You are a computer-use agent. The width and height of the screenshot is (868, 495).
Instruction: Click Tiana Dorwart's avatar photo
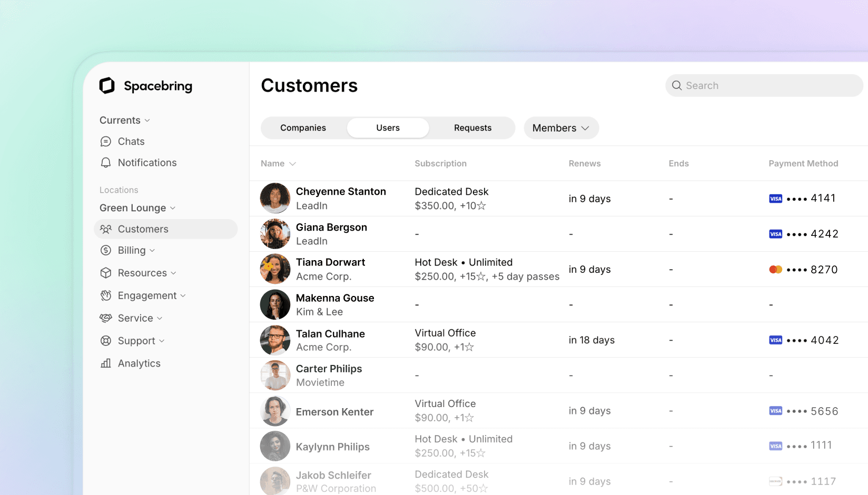(275, 269)
